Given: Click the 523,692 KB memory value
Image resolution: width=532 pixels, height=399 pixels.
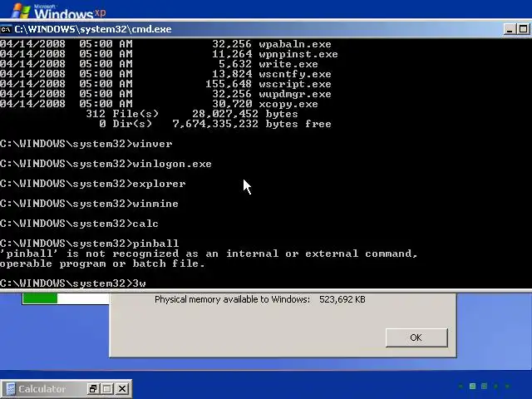Looking at the screenshot, I should (342, 299).
